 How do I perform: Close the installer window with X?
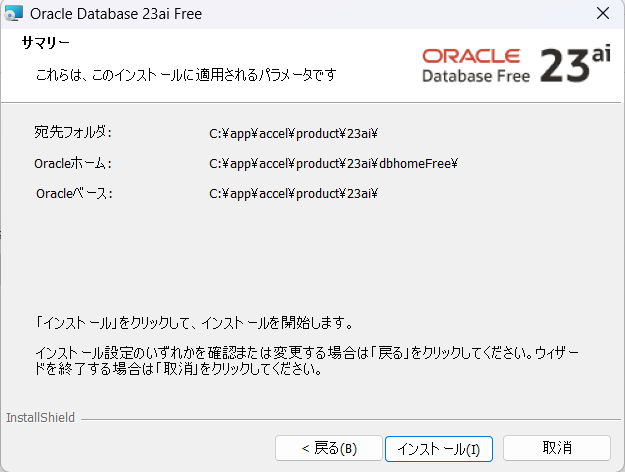(601, 14)
